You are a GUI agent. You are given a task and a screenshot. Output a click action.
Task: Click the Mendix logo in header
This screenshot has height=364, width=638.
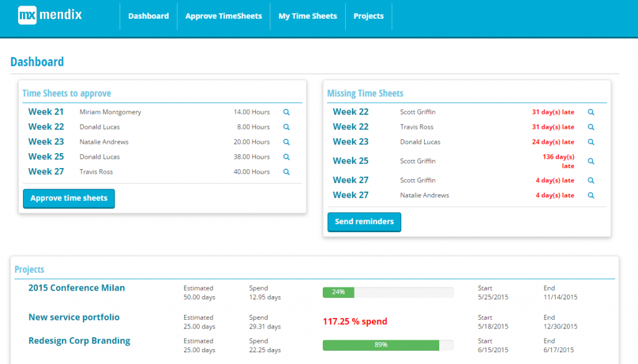(x=50, y=15)
